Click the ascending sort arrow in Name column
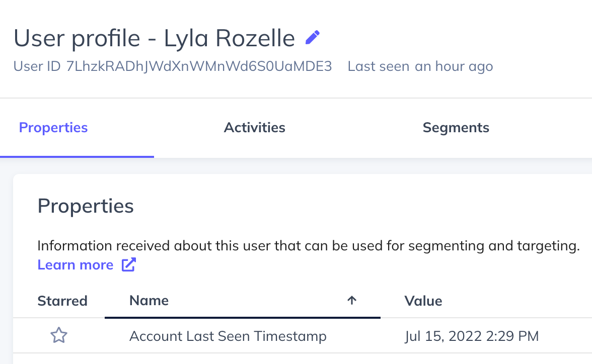Screen dimensions: 592x364 pyautogui.click(x=352, y=300)
